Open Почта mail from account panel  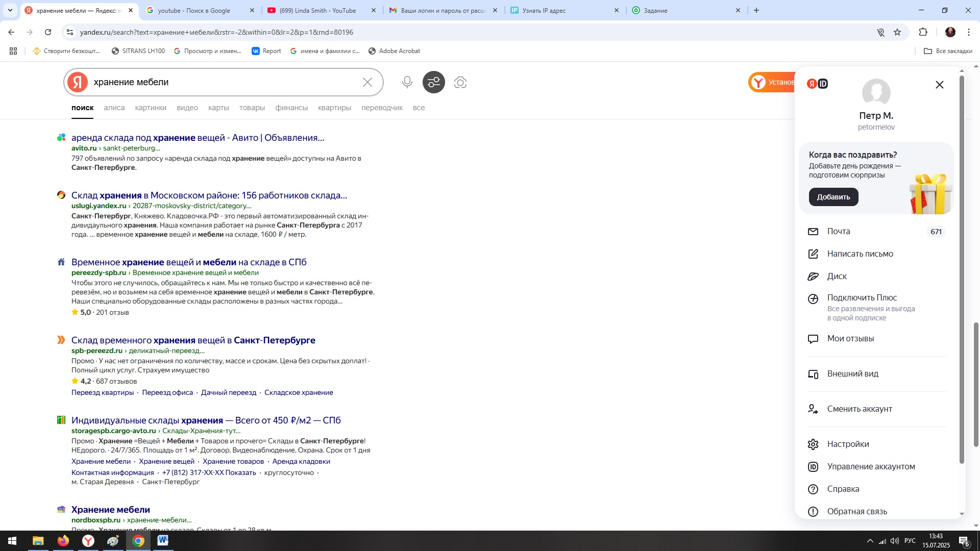[x=876, y=232]
